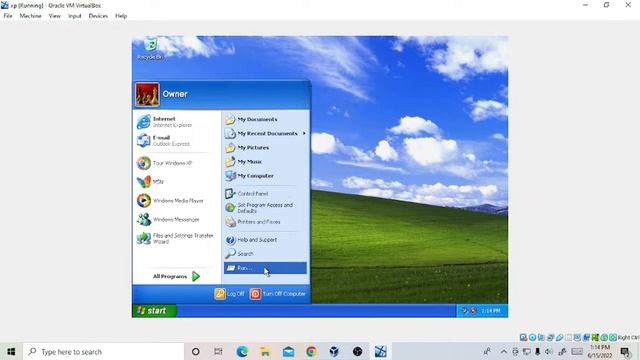Click VirtualBox USB status bar icon

tap(559, 338)
